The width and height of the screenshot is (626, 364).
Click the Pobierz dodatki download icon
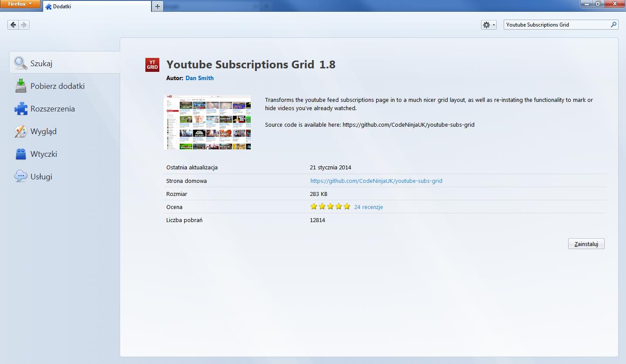[20, 86]
